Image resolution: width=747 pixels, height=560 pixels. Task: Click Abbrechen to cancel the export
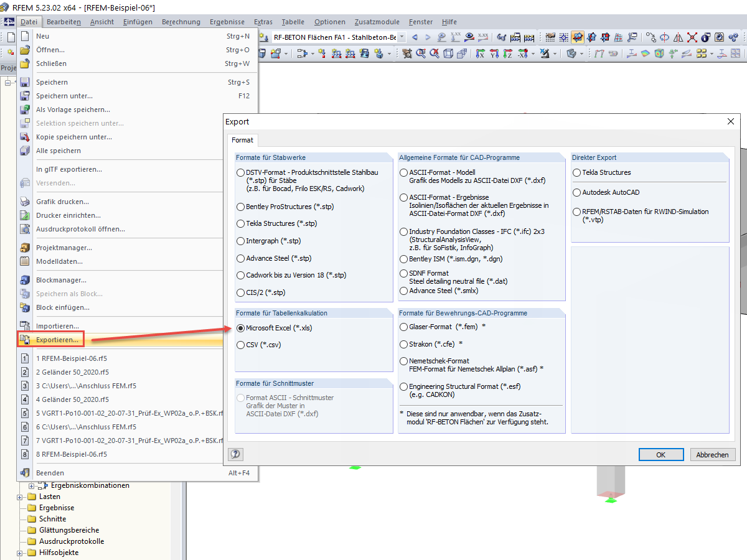tap(712, 454)
